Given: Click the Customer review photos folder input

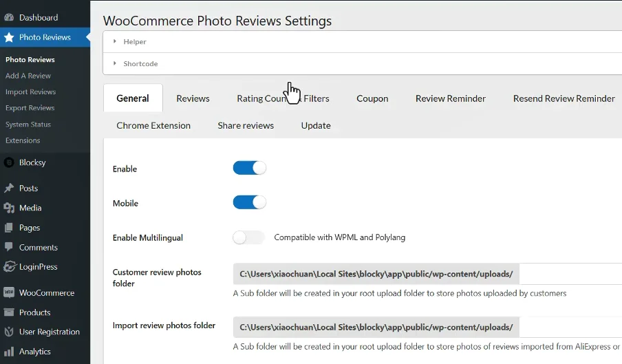Looking at the screenshot, I should coord(570,274).
